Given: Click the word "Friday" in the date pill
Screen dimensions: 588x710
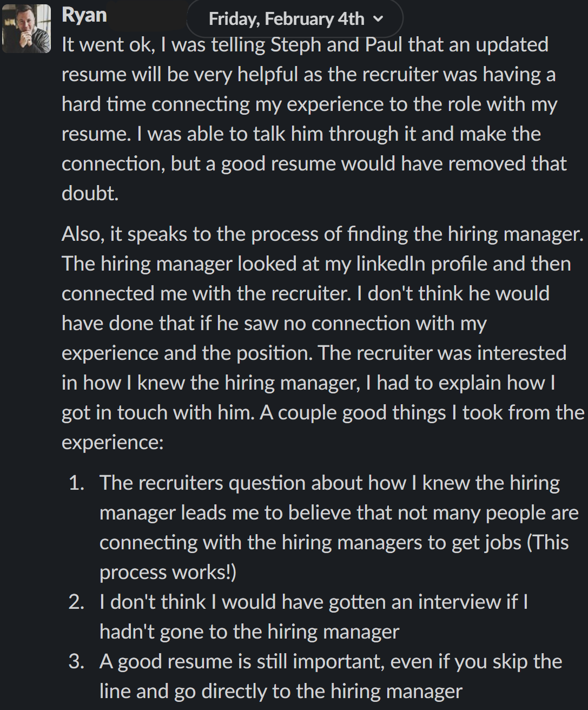Looking at the screenshot, I should (x=234, y=19).
